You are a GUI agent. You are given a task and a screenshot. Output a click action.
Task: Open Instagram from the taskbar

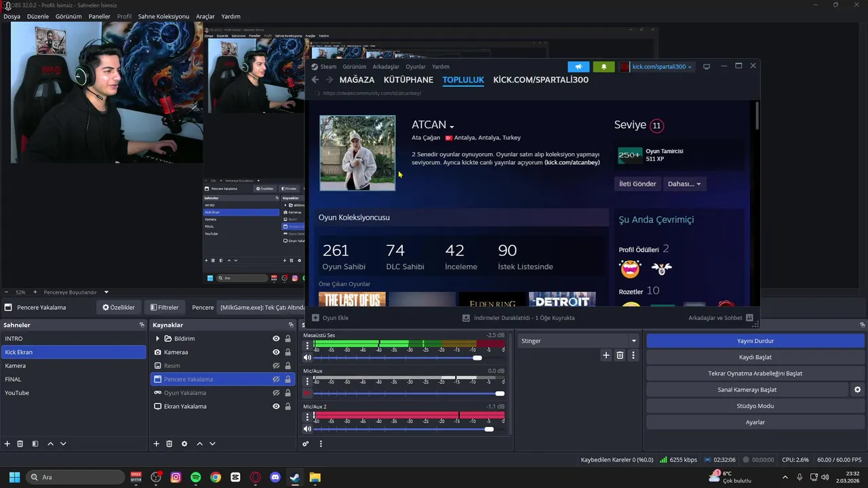click(x=176, y=477)
